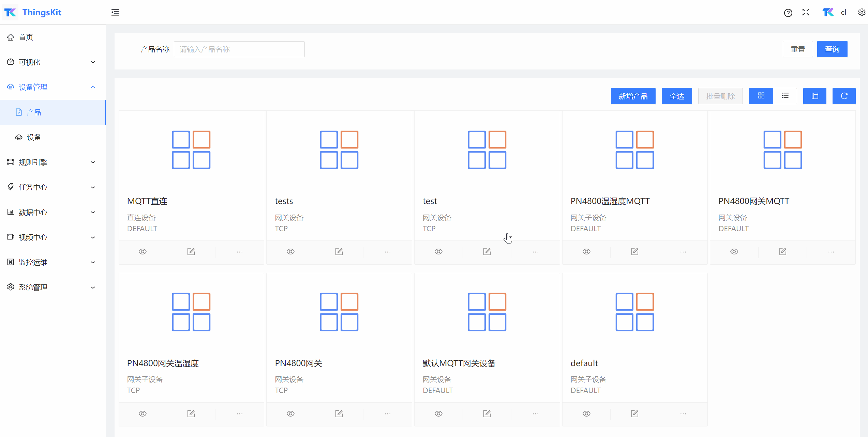
Task: Open settings gear in top-right corner
Action: tap(862, 13)
